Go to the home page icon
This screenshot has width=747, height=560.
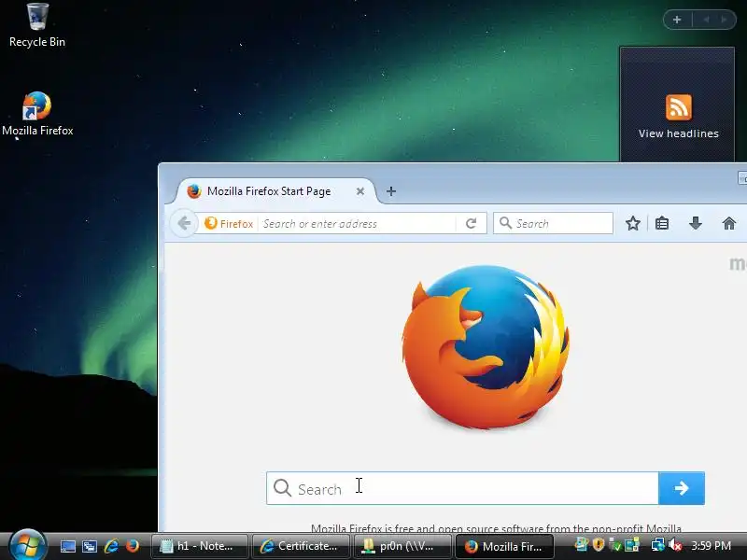point(729,223)
